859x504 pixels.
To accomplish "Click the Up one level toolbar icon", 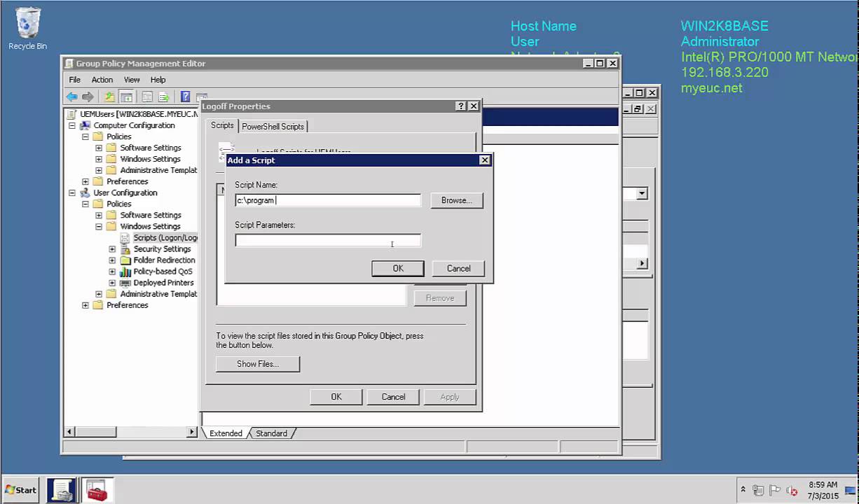I will (x=109, y=97).
